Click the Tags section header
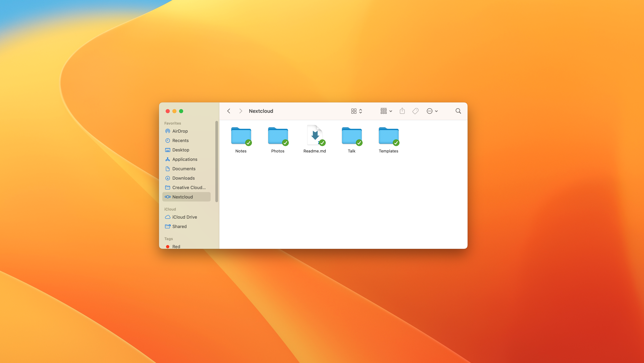The width and height of the screenshot is (644, 363). coord(169,239)
